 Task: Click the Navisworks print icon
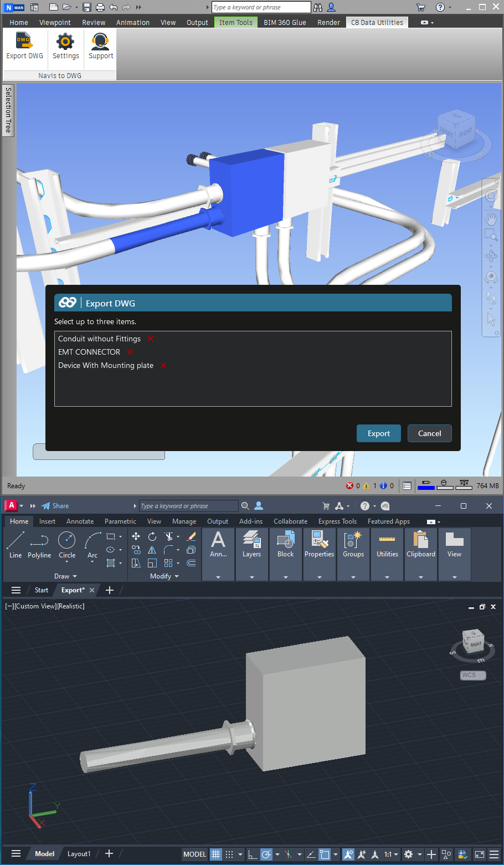coord(100,7)
